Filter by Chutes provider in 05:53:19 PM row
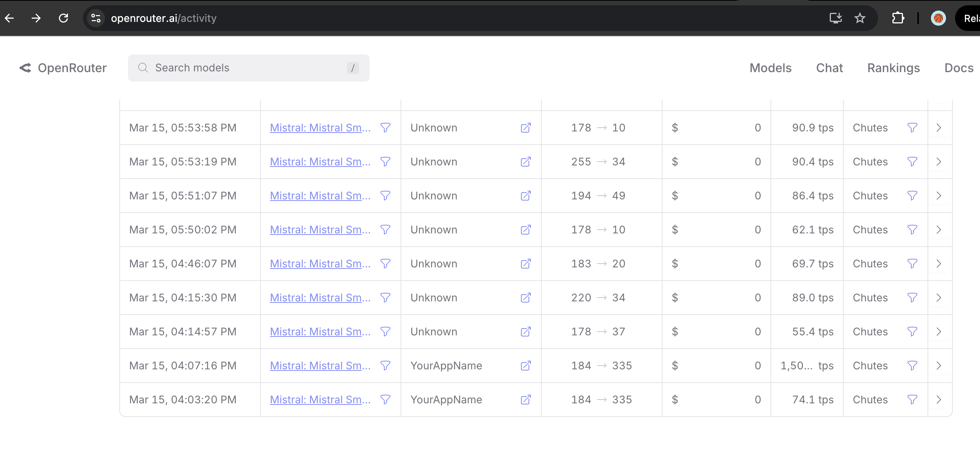This screenshot has height=463, width=980. point(912,162)
